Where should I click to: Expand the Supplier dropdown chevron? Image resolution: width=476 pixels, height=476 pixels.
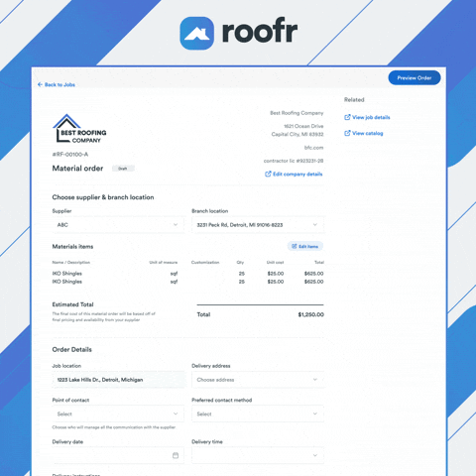(176, 225)
